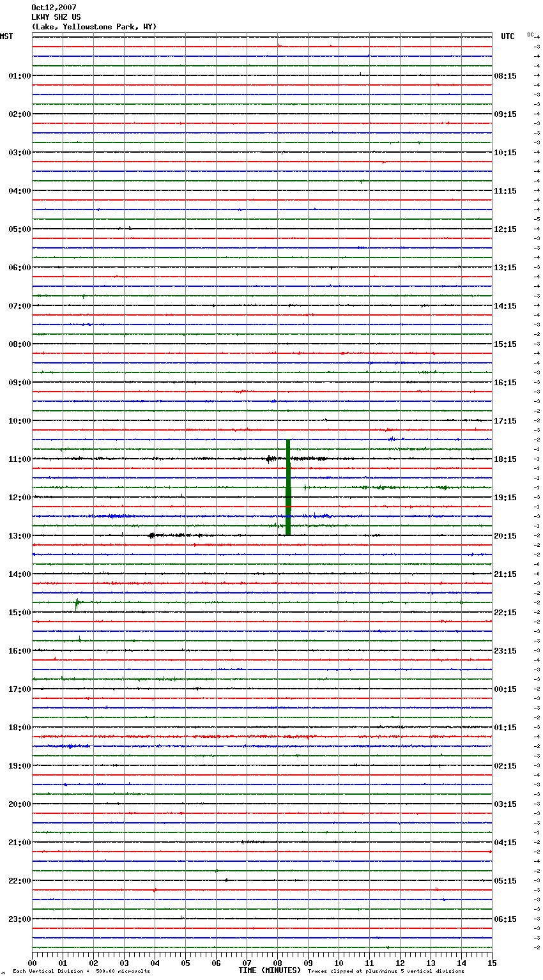Screen dimensions: 543x980
Task: Click the minute 13 tick label
Action: [x=431, y=963]
